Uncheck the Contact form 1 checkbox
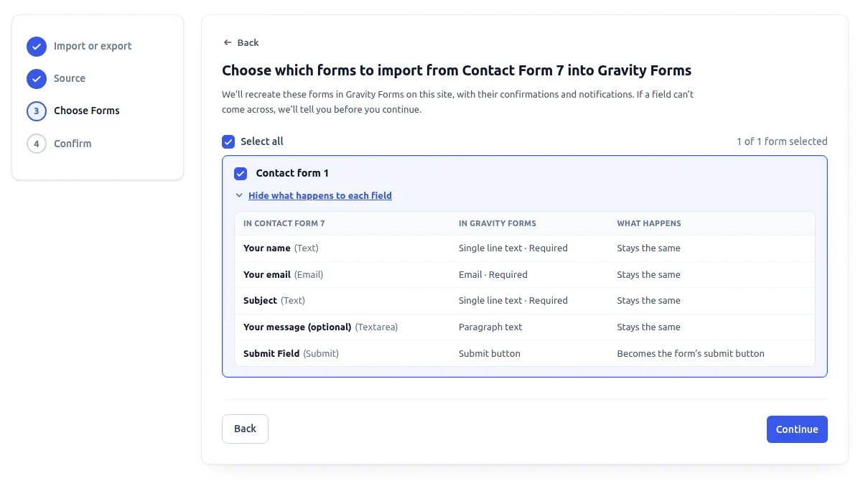Screen dimensions: 863x504 pos(241,174)
